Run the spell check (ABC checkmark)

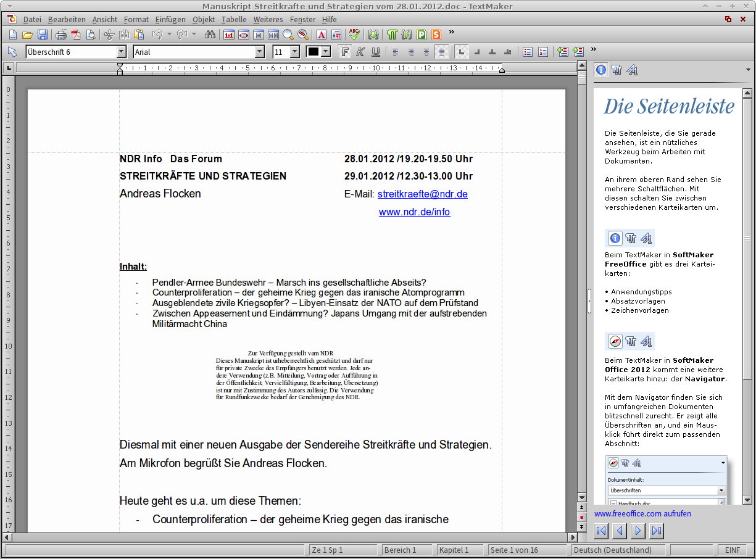point(355,35)
